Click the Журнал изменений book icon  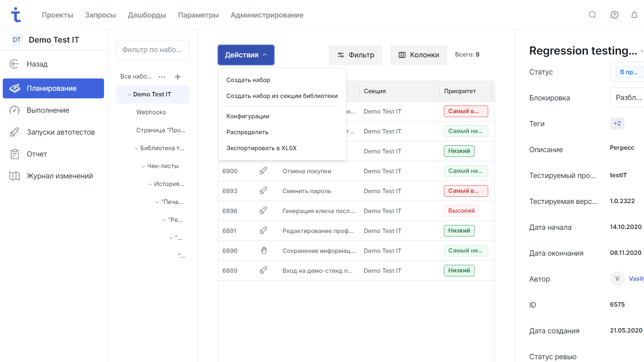tap(14, 176)
